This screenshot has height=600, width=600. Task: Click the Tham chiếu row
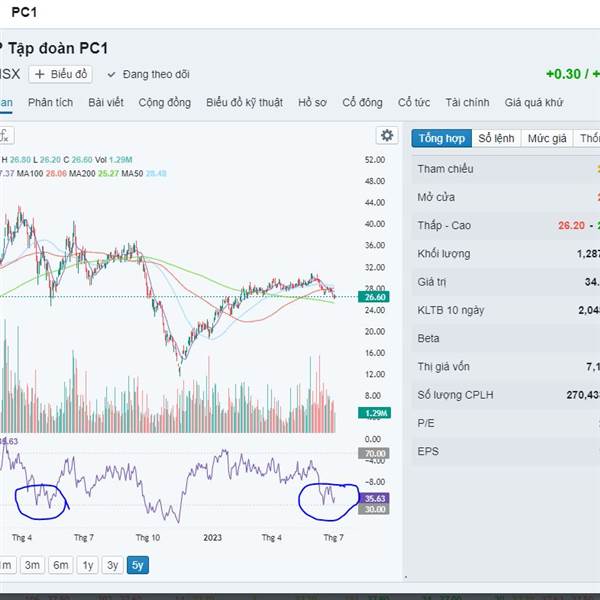pyautogui.click(x=506, y=169)
